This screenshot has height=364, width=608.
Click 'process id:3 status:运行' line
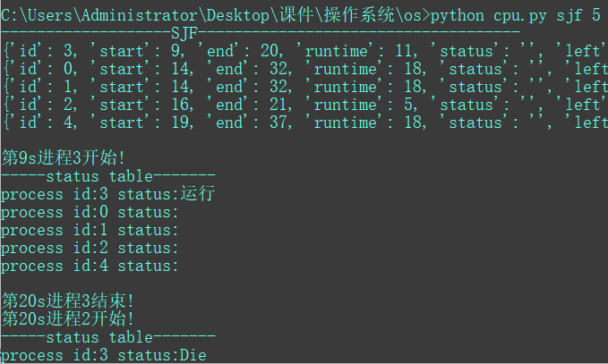pyautogui.click(x=107, y=193)
